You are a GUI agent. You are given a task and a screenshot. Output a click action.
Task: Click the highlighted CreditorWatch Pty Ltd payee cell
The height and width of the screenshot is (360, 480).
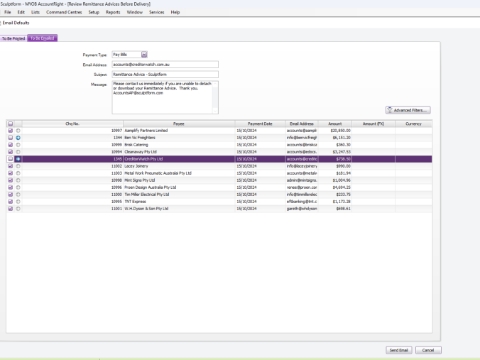[x=179, y=159]
